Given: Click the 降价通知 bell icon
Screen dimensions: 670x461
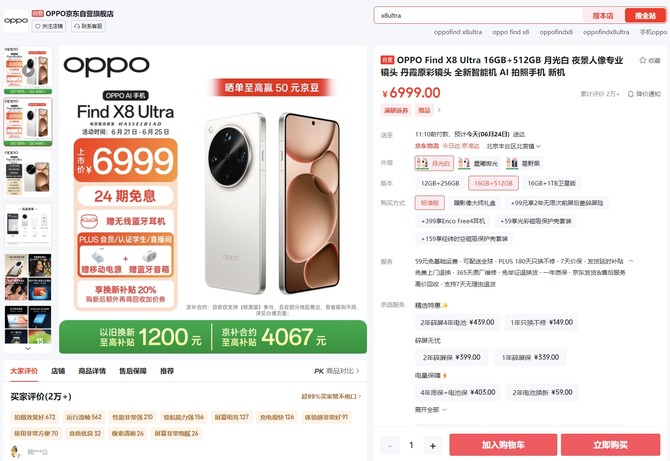Looking at the screenshot, I should [630, 94].
